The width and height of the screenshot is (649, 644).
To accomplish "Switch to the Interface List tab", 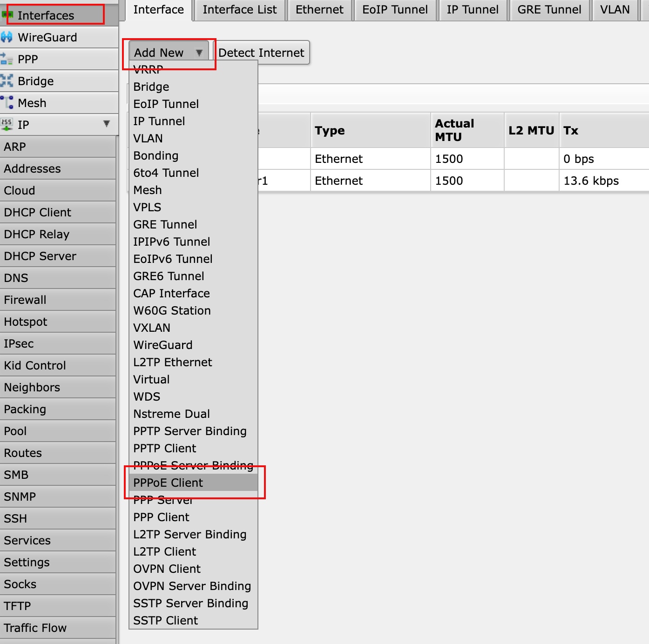I will [239, 10].
